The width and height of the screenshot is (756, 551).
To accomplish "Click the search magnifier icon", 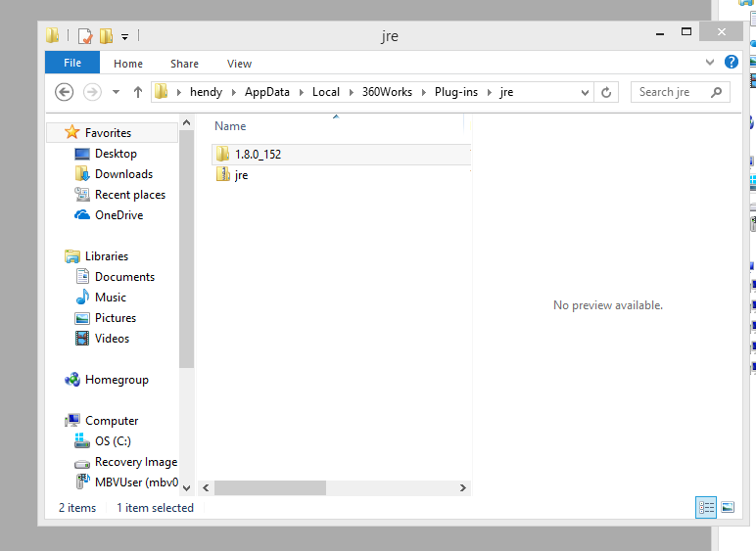I will coord(717,92).
